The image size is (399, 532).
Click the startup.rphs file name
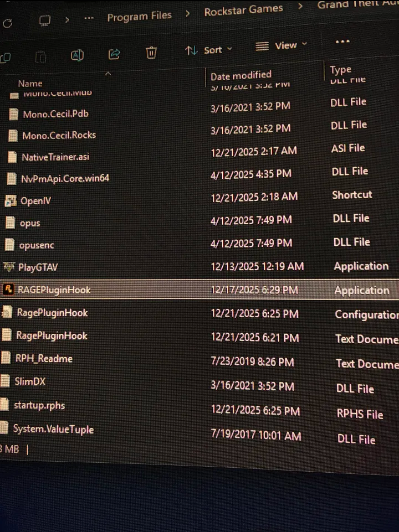tap(39, 405)
